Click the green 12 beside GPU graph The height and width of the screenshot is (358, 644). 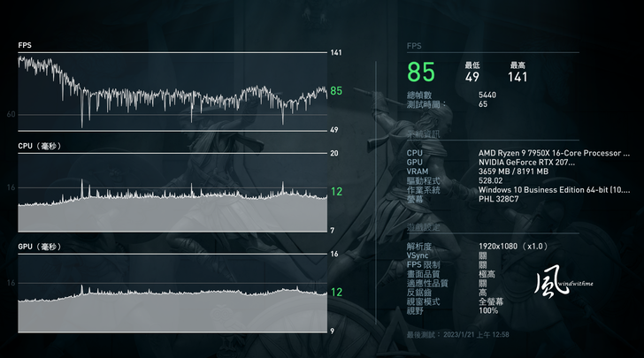coord(336,292)
